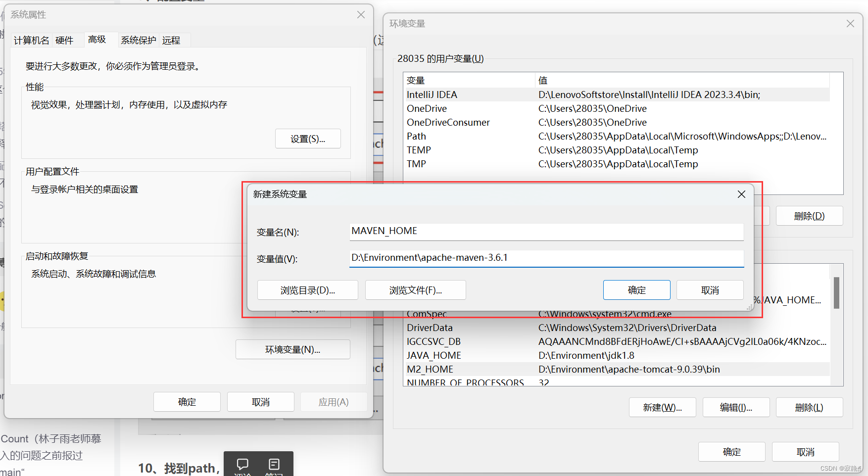Screen dimensions: 868x476
Task: Confirm with 确定 in 系统属性 window
Action: point(187,402)
